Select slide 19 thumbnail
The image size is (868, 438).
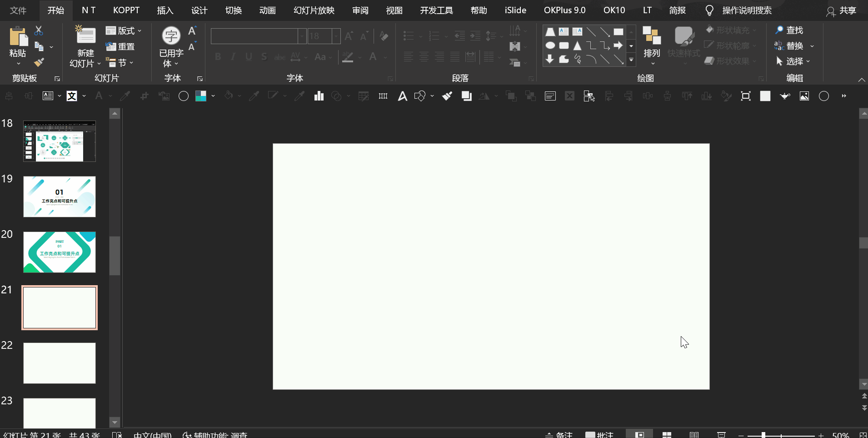[x=60, y=196]
